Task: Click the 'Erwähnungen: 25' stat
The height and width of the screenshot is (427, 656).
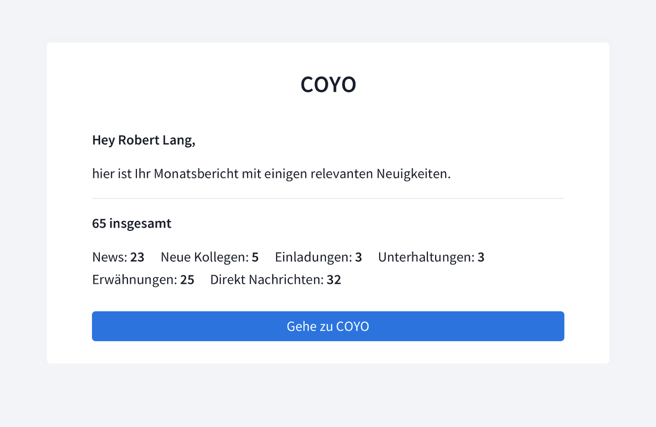Action: 143,279
